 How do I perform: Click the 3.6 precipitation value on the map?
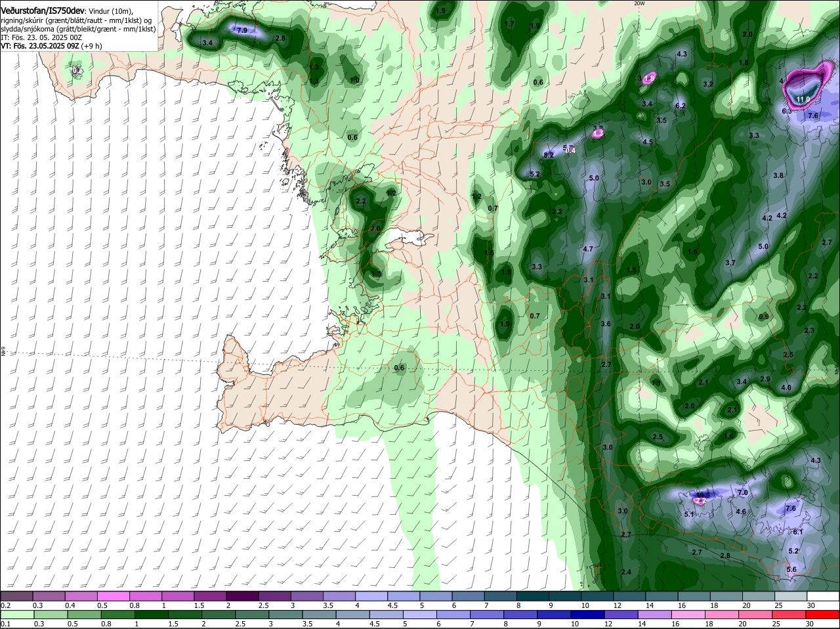click(x=606, y=324)
